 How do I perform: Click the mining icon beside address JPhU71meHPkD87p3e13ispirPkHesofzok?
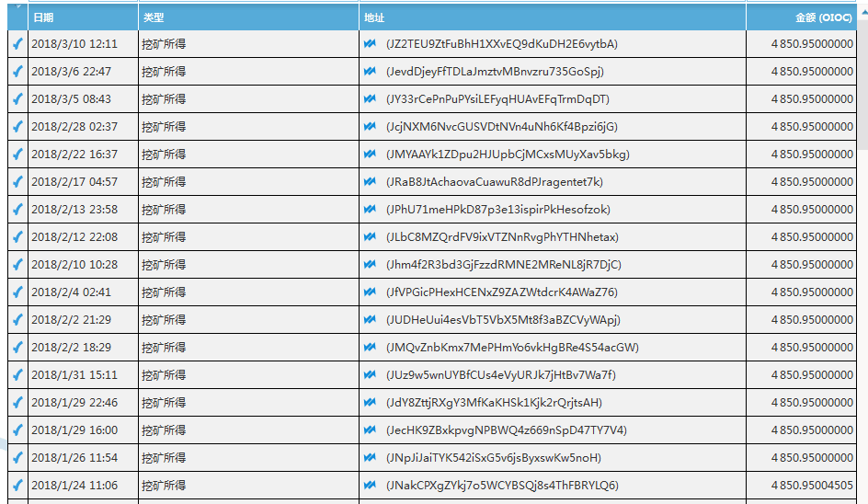(x=370, y=210)
